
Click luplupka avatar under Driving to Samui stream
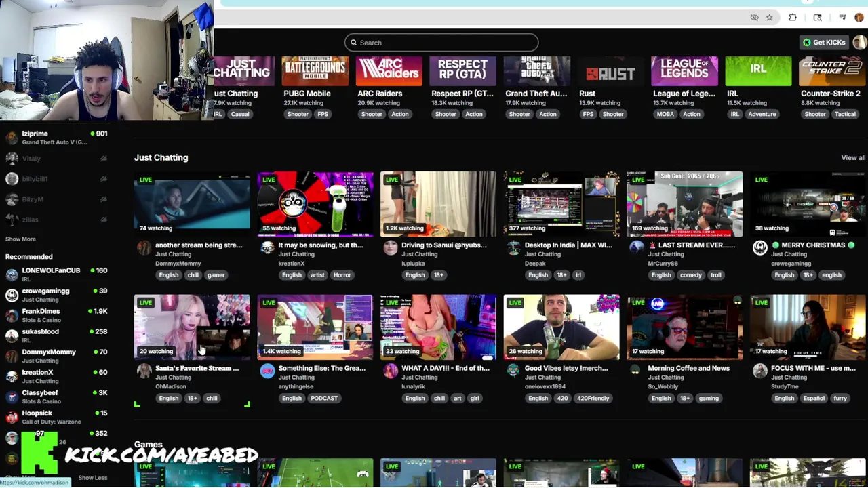(x=390, y=247)
